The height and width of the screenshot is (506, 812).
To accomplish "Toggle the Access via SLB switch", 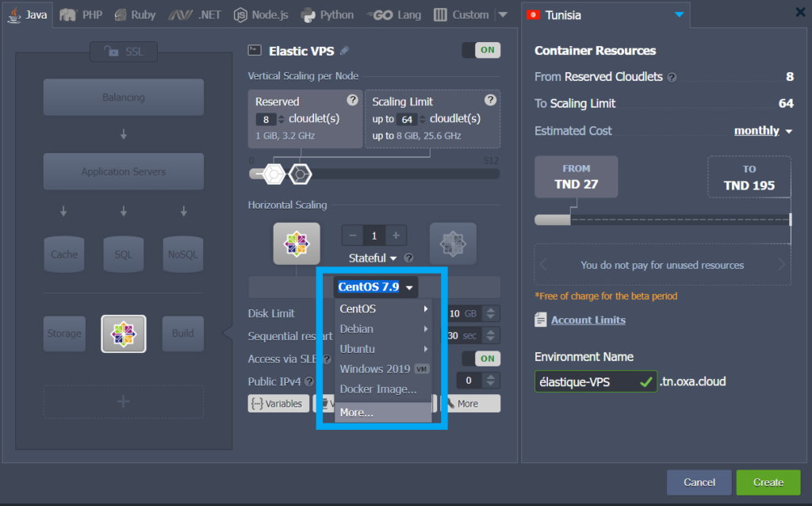I will (481, 358).
